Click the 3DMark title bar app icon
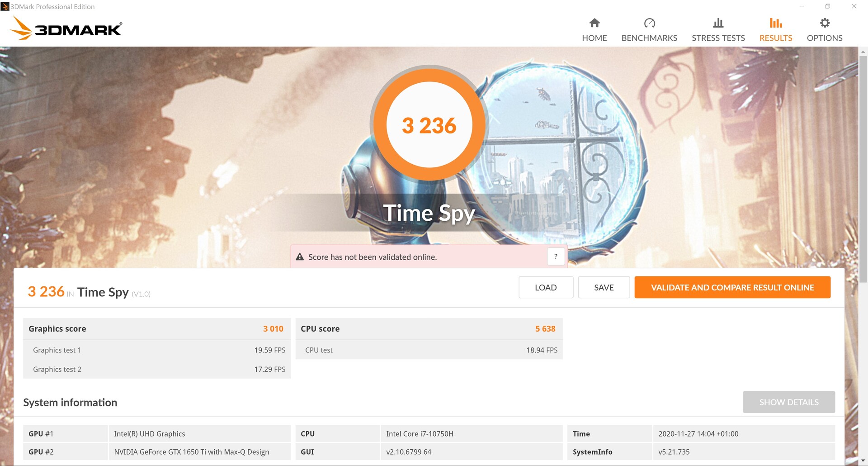This screenshot has height=466, width=868. [5, 6]
